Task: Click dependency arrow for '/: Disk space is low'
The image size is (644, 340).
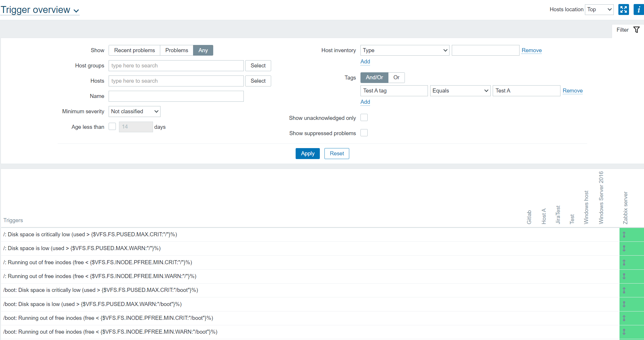Action: coord(624,248)
